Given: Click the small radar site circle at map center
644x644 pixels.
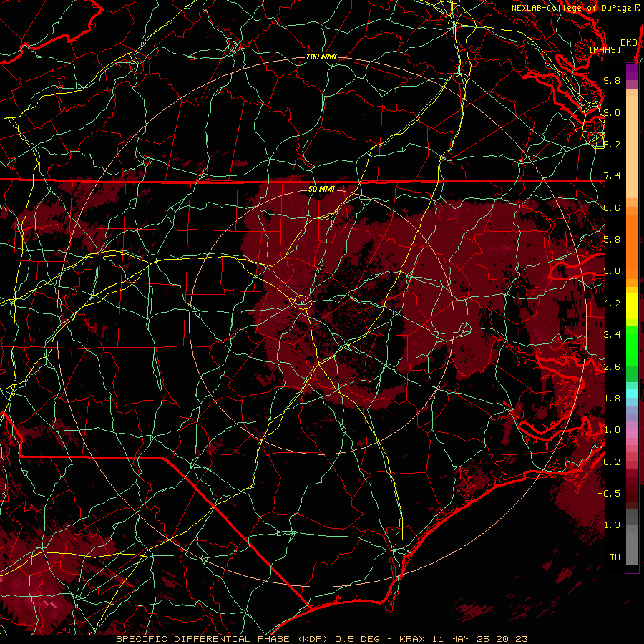Looking at the screenshot, I should pos(301,302).
